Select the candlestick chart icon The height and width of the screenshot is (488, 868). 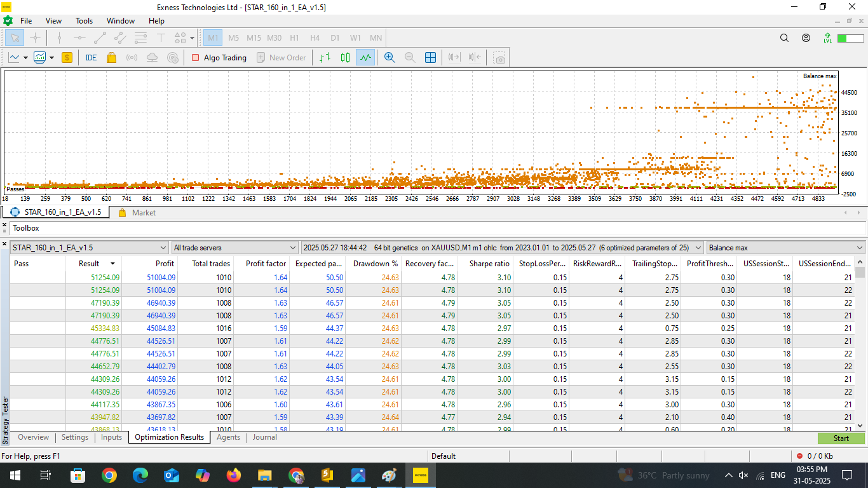345,58
